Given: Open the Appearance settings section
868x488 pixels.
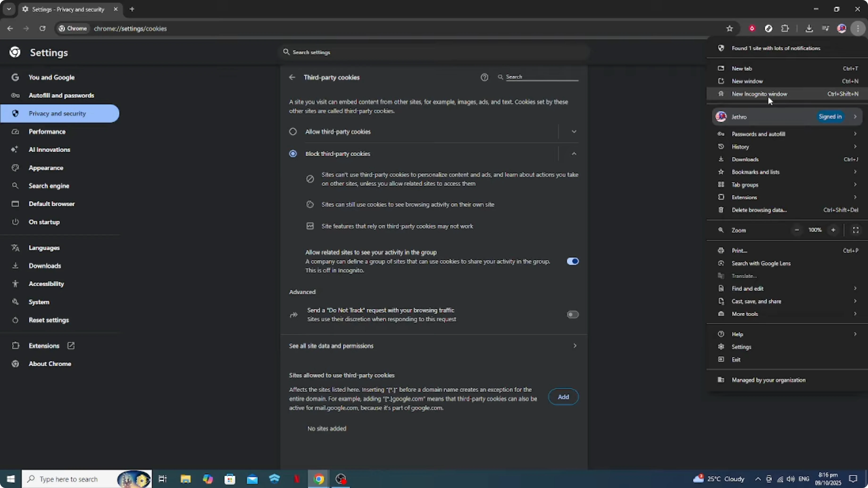Looking at the screenshot, I should [x=46, y=168].
